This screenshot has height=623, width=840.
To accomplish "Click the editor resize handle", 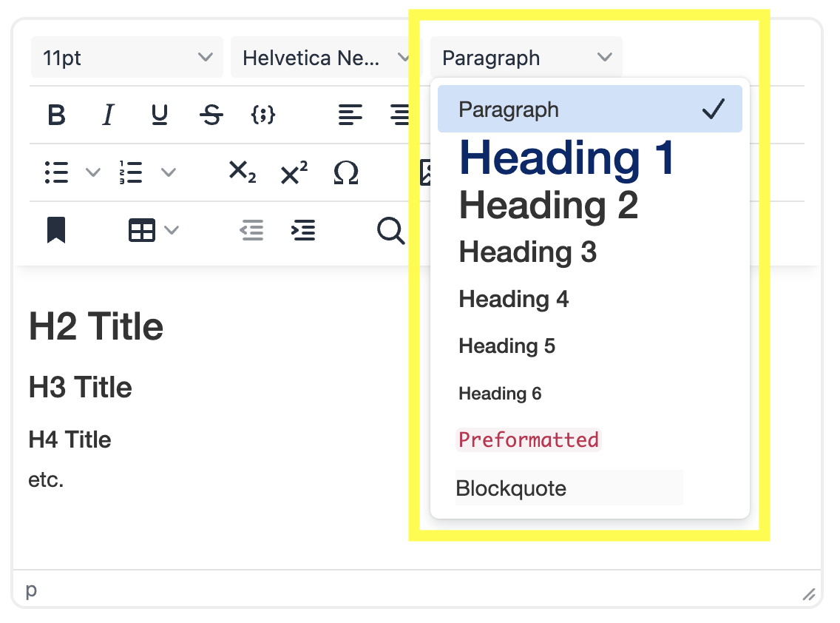I will coord(810,593).
